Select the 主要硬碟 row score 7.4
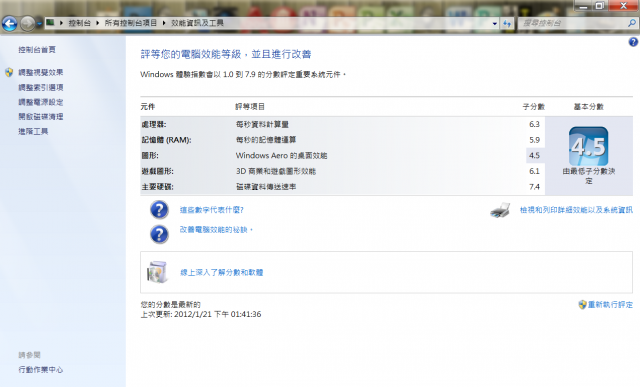 click(x=534, y=187)
